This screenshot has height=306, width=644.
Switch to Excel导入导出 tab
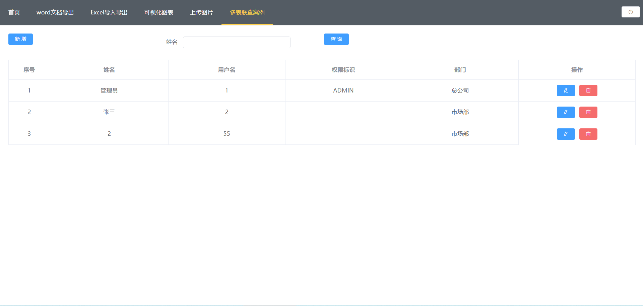[109, 12]
